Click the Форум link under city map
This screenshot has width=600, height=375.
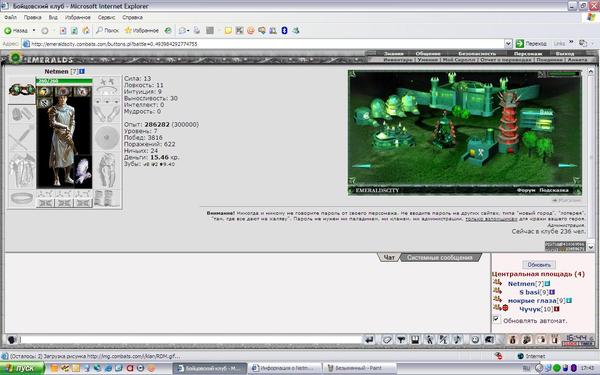click(x=525, y=190)
